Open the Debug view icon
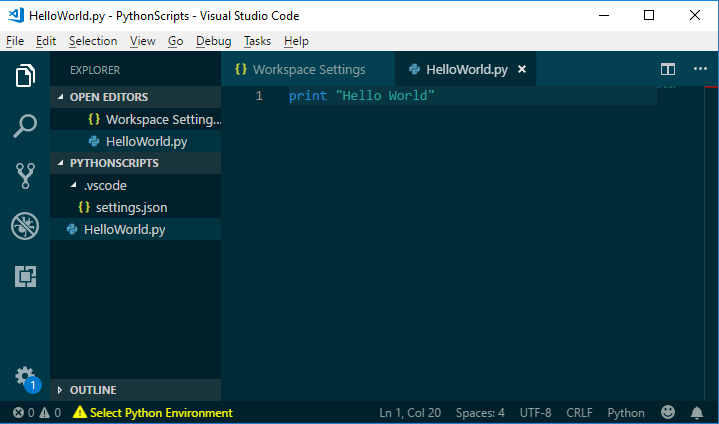 [25, 226]
